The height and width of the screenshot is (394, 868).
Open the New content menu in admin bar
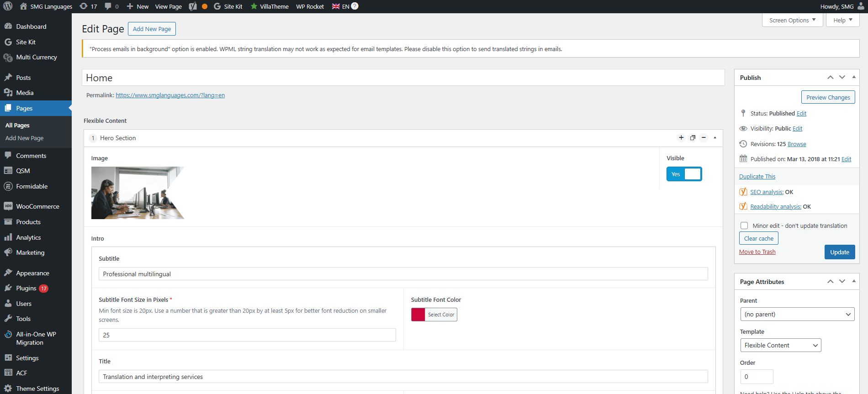[138, 6]
